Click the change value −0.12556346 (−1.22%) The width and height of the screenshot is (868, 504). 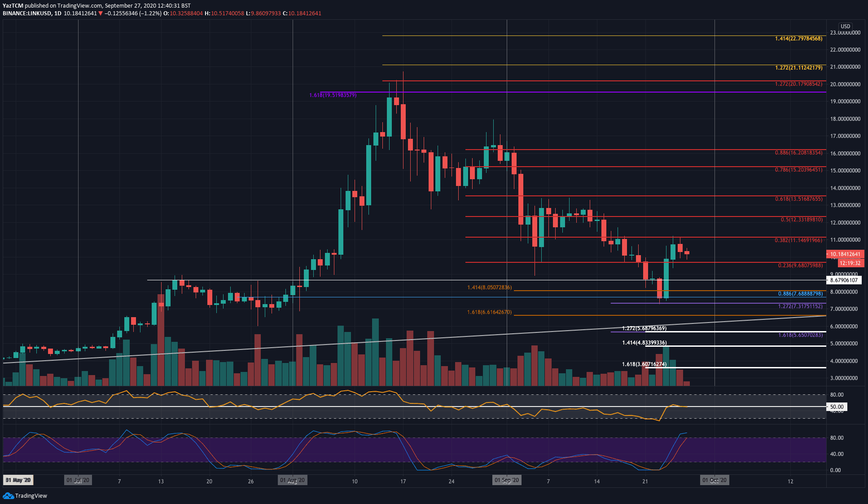point(133,13)
